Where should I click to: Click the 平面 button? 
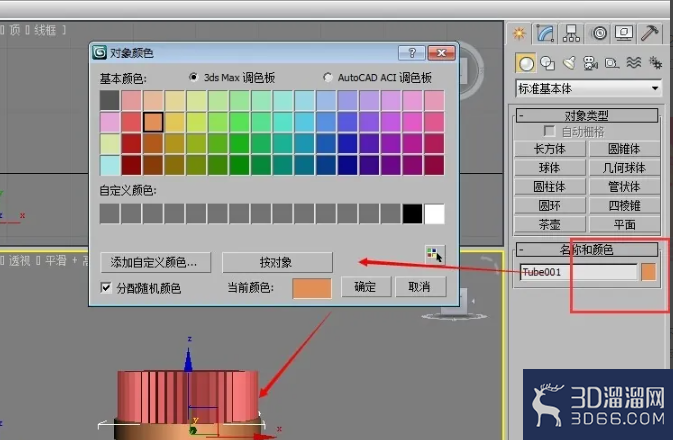pyautogui.click(x=624, y=225)
